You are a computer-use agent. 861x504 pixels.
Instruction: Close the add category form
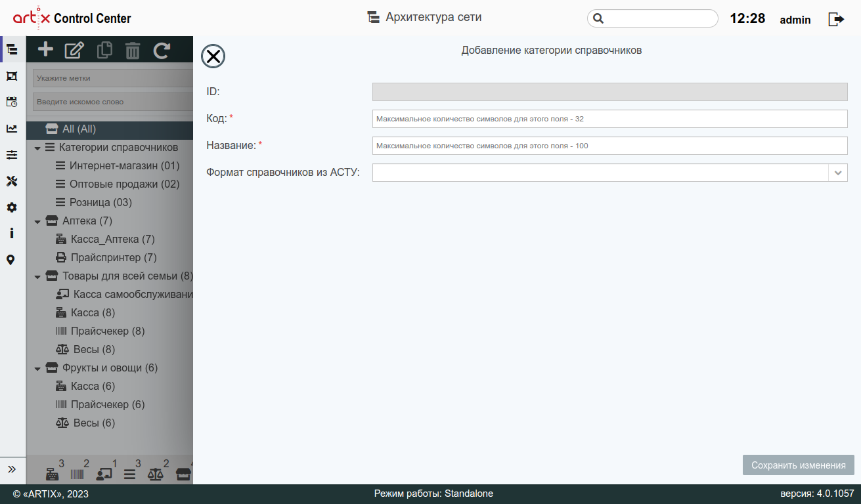point(213,56)
